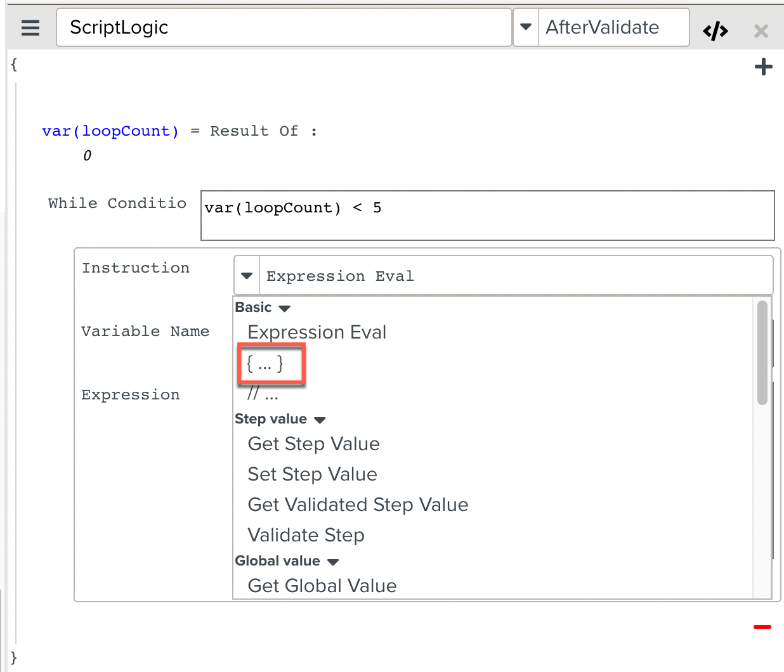Choose the // ... comment option
Viewport: 784px width, 672px height.
pyautogui.click(x=263, y=394)
